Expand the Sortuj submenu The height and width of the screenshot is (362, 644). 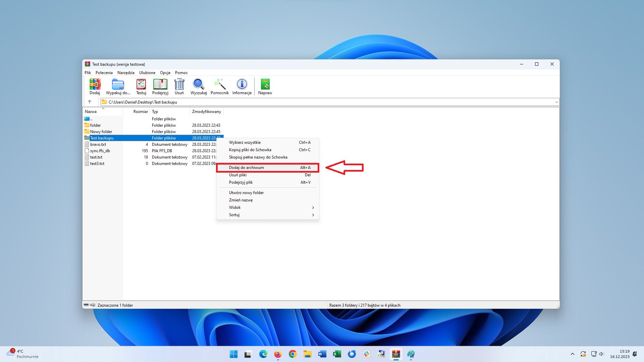coord(268,215)
